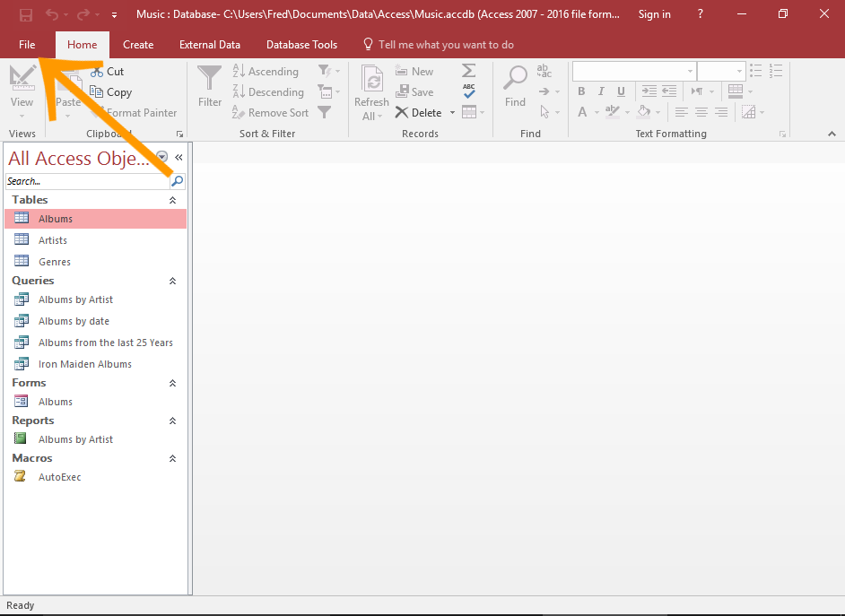
Task: Open the Clipboard pane launcher
Action: point(179,134)
